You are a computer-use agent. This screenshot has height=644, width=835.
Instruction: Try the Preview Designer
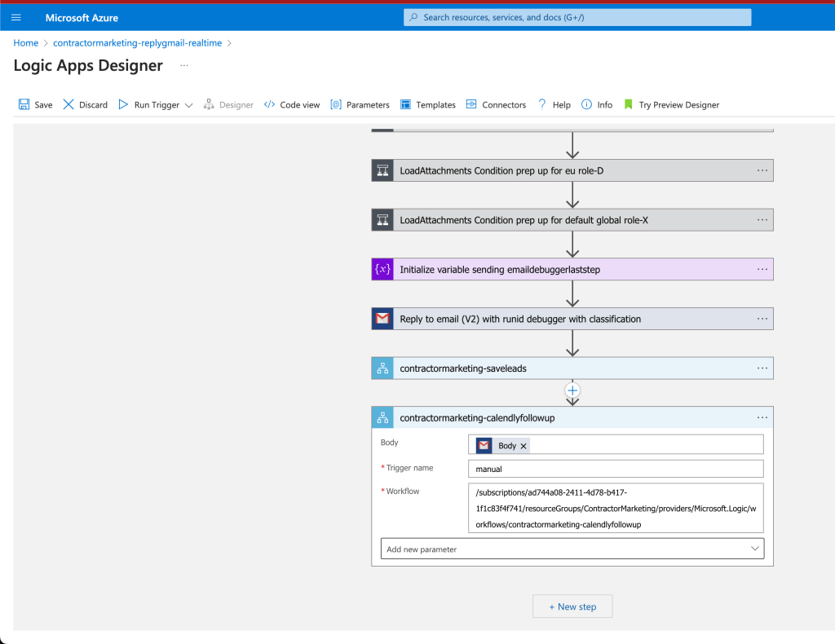(x=672, y=104)
